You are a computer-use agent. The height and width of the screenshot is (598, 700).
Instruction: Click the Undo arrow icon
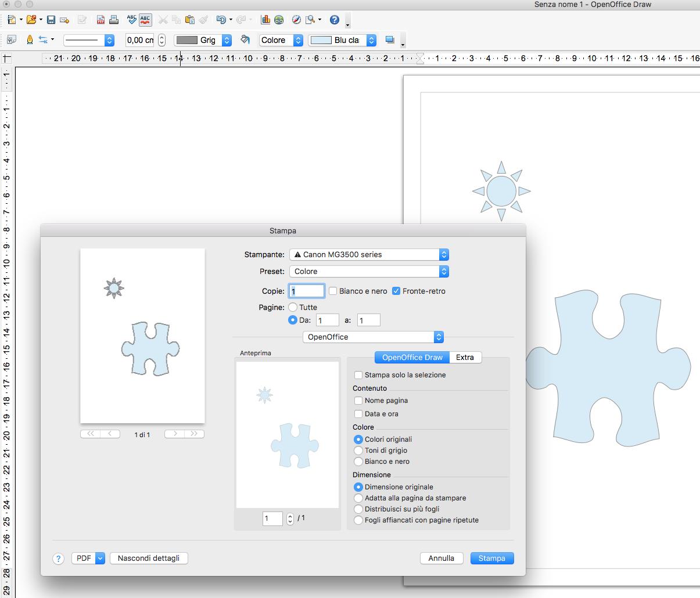coord(221,20)
